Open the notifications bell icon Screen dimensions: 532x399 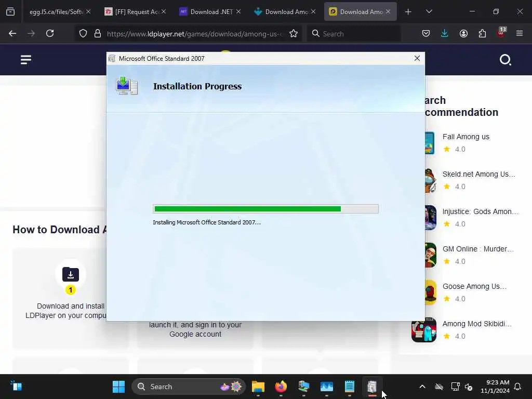pyautogui.click(x=518, y=387)
